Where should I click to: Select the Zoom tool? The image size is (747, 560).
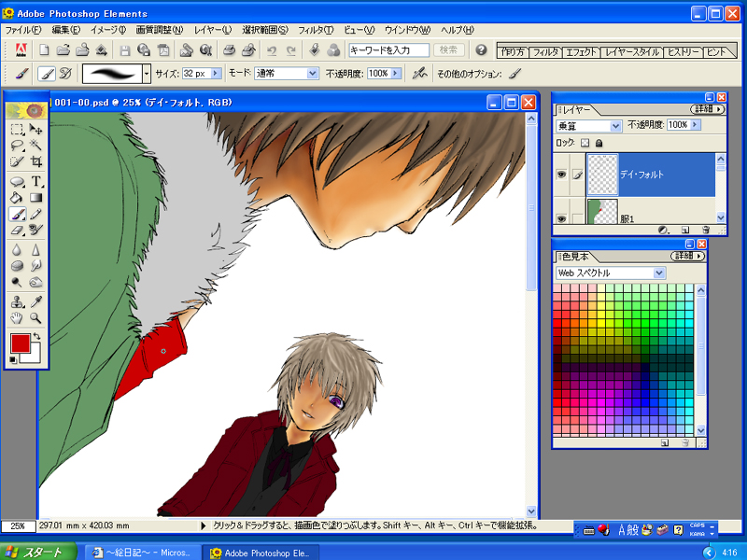pos(35,317)
